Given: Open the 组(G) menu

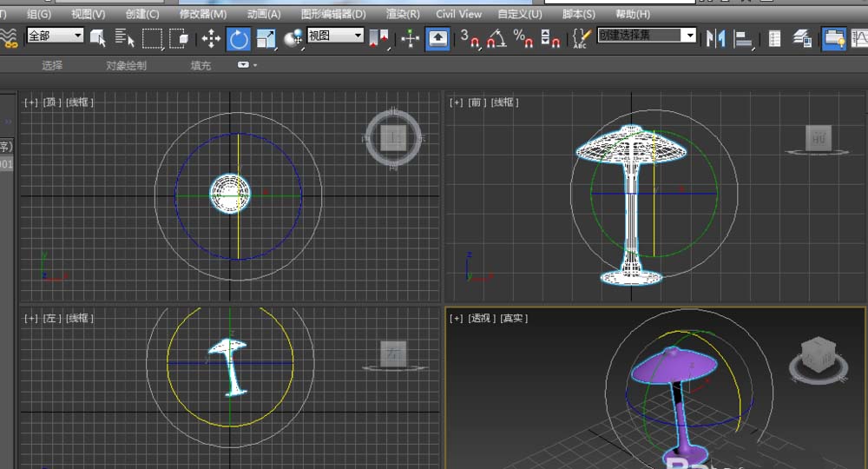Looking at the screenshot, I should pyautogui.click(x=39, y=14).
